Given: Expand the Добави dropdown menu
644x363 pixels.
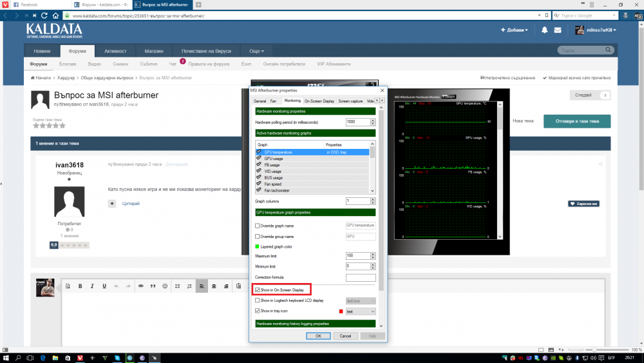Looking at the screenshot, I should click(x=514, y=30).
